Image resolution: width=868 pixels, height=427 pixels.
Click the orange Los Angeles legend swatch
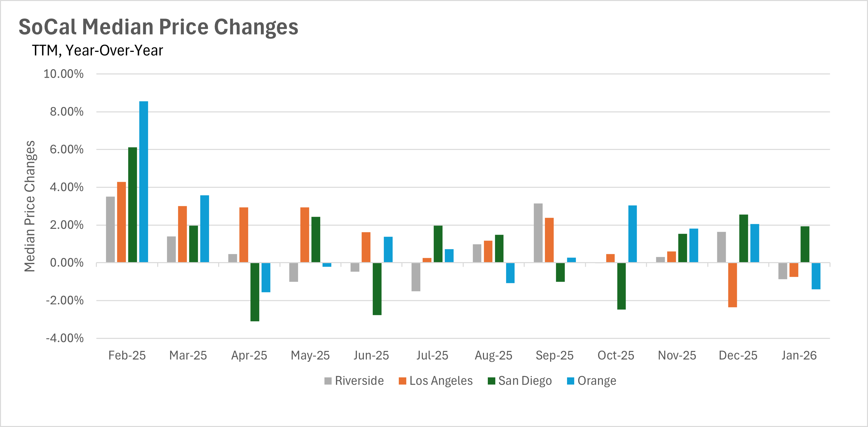(402, 381)
